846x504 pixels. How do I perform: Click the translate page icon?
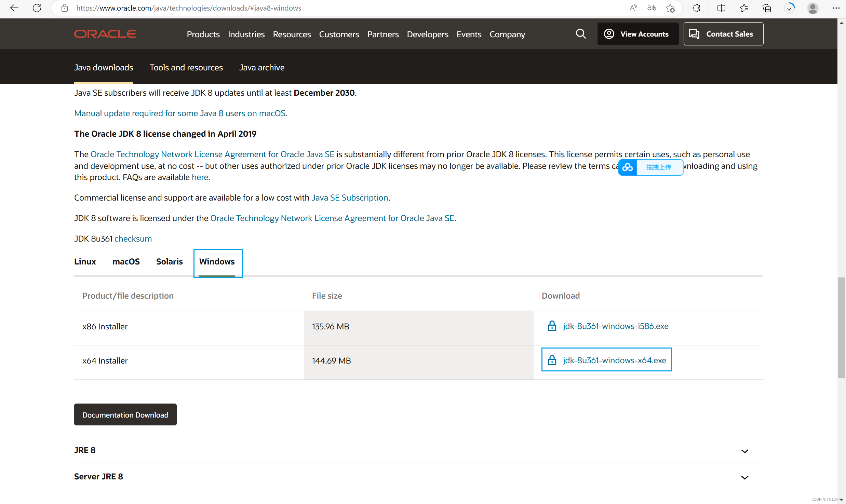click(652, 8)
